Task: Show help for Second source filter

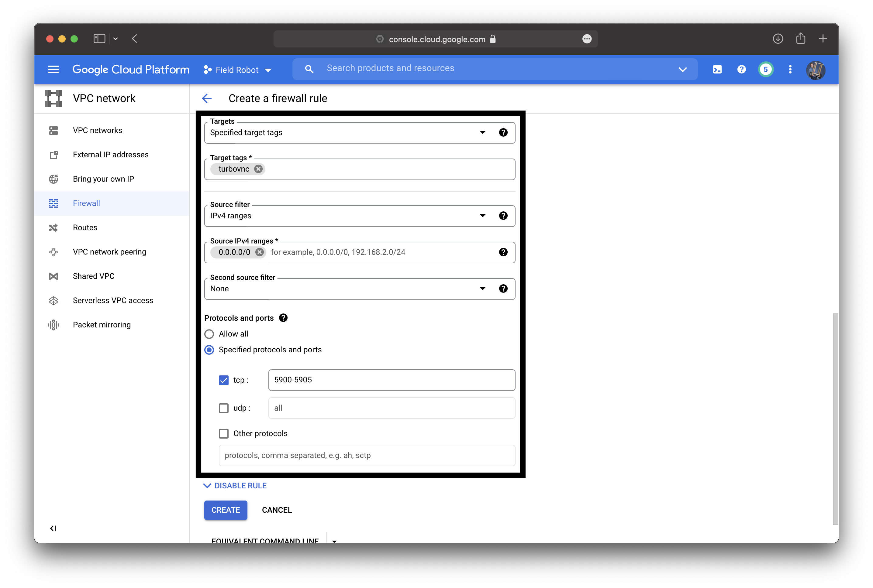Action: 503,288
